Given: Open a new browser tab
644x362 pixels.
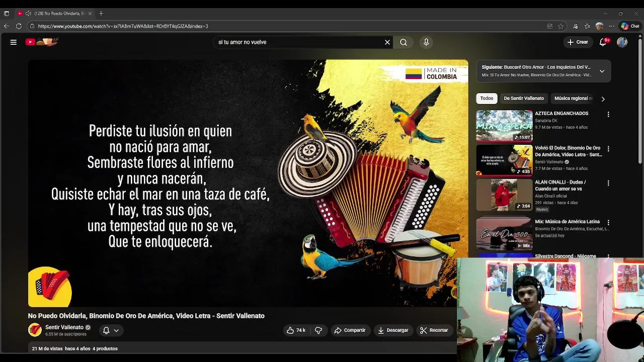Looking at the screenshot, I should (x=101, y=13).
